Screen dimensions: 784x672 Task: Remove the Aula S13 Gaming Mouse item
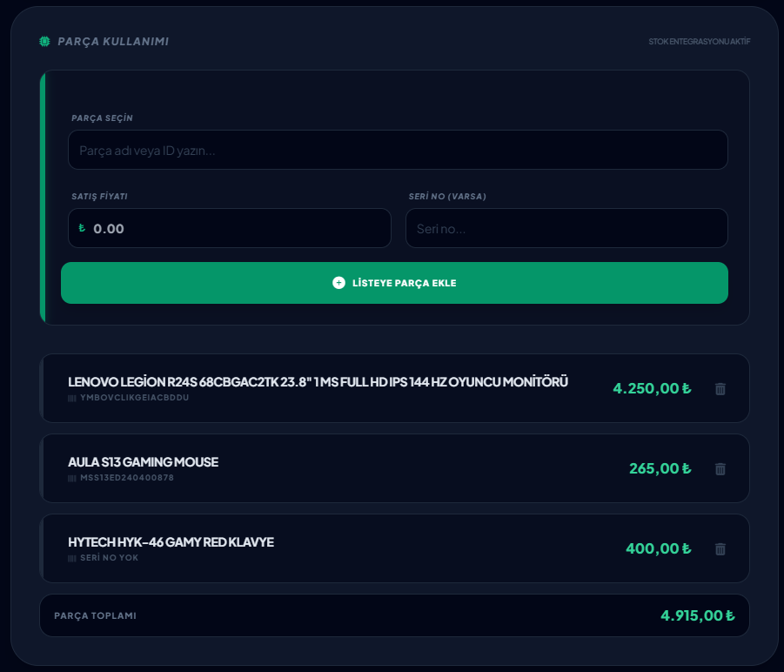pyautogui.click(x=720, y=469)
